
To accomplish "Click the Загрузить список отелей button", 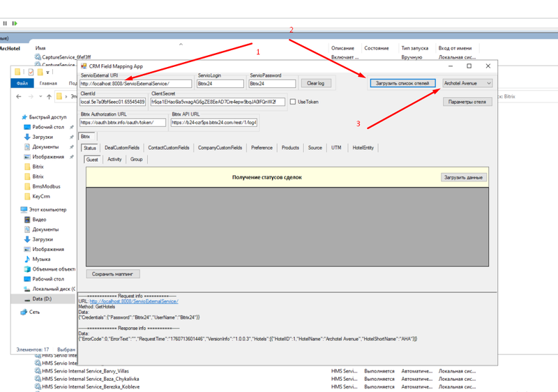I will (x=402, y=83).
